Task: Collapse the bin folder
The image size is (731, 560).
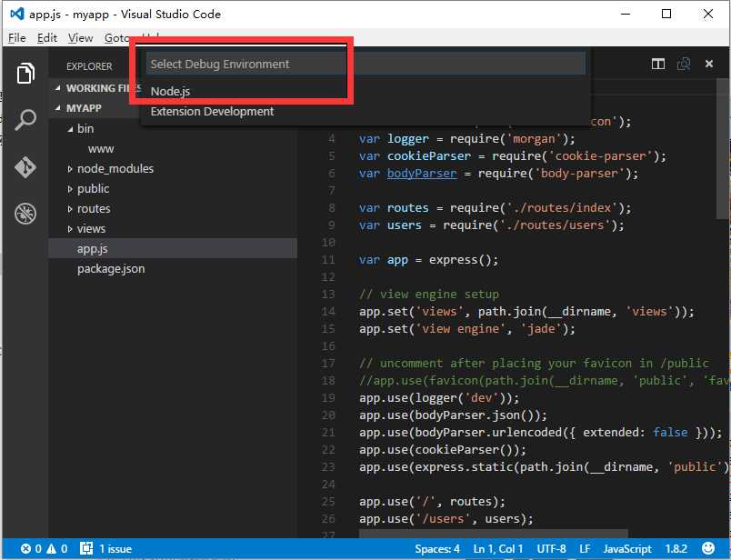Action: pos(70,129)
